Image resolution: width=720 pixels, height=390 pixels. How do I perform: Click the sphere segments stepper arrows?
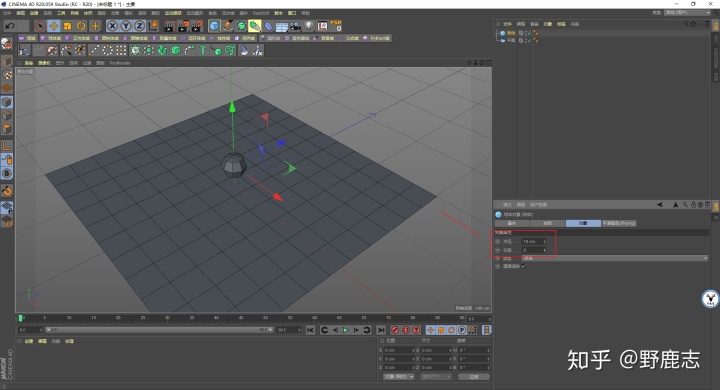pos(545,250)
